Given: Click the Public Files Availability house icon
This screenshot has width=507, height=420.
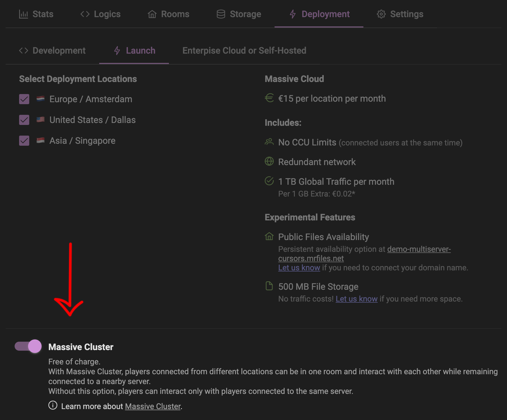Looking at the screenshot, I should pyautogui.click(x=269, y=236).
